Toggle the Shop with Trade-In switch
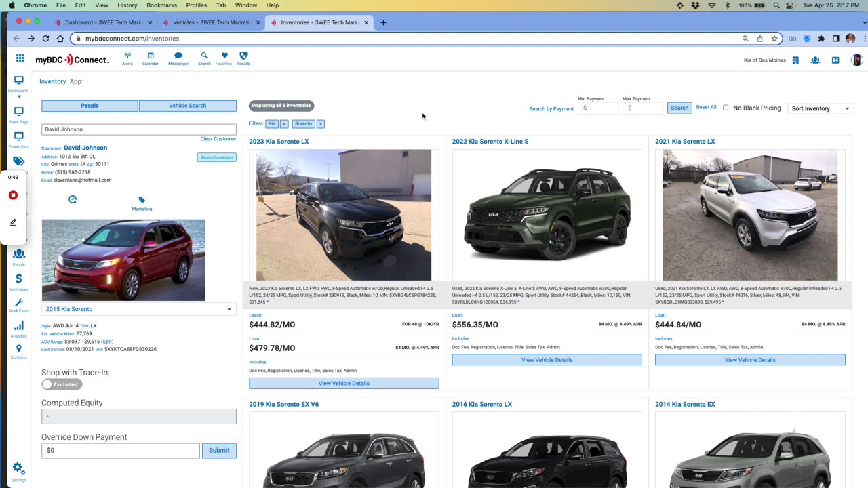 (x=62, y=384)
